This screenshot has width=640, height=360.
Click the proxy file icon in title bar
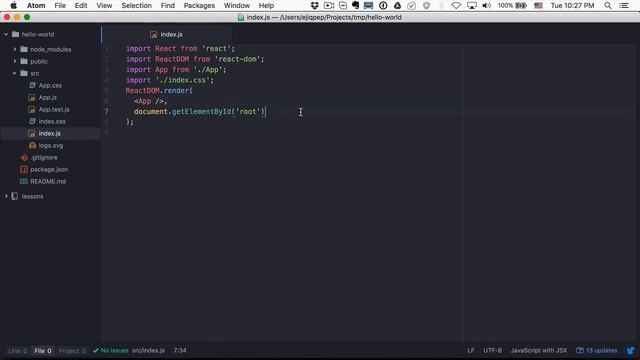[x=241, y=17]
